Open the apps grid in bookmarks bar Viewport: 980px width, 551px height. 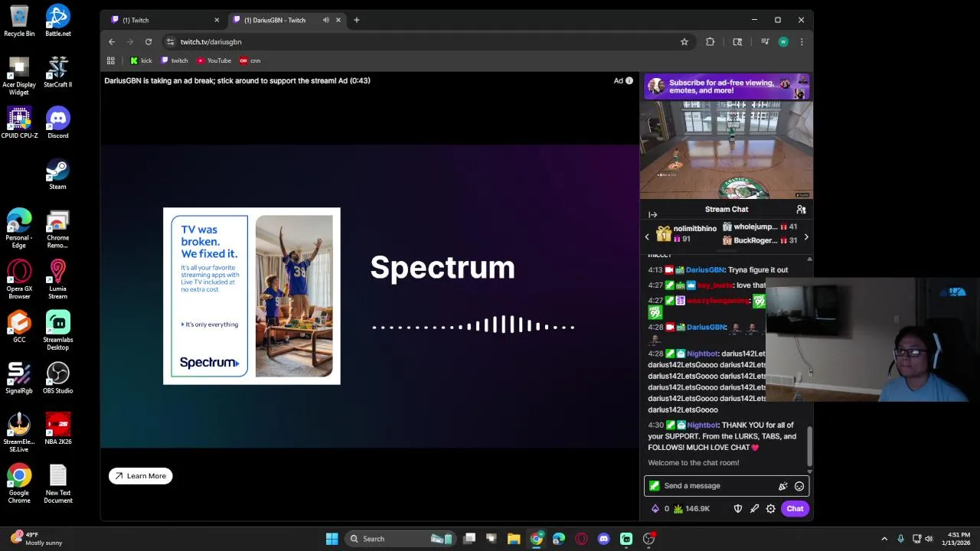click(x=111, y=60)
